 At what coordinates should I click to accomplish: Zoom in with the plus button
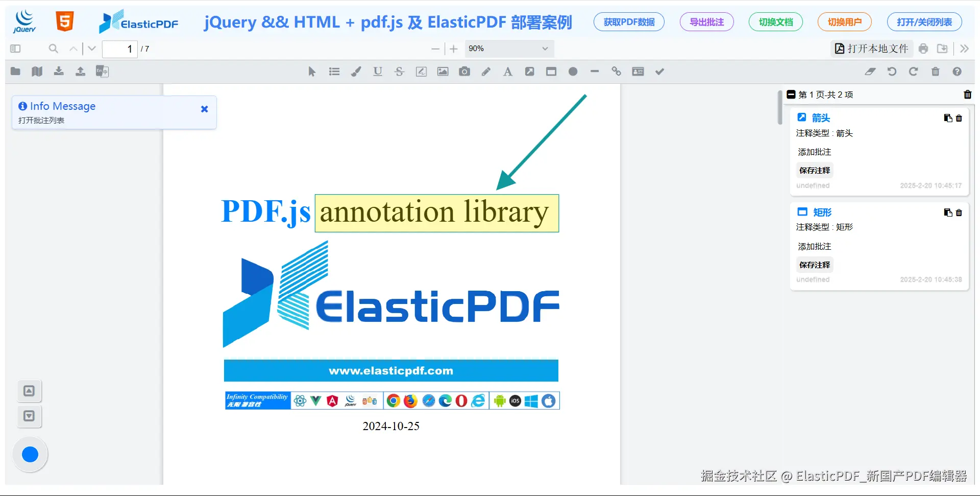point(453,49)
